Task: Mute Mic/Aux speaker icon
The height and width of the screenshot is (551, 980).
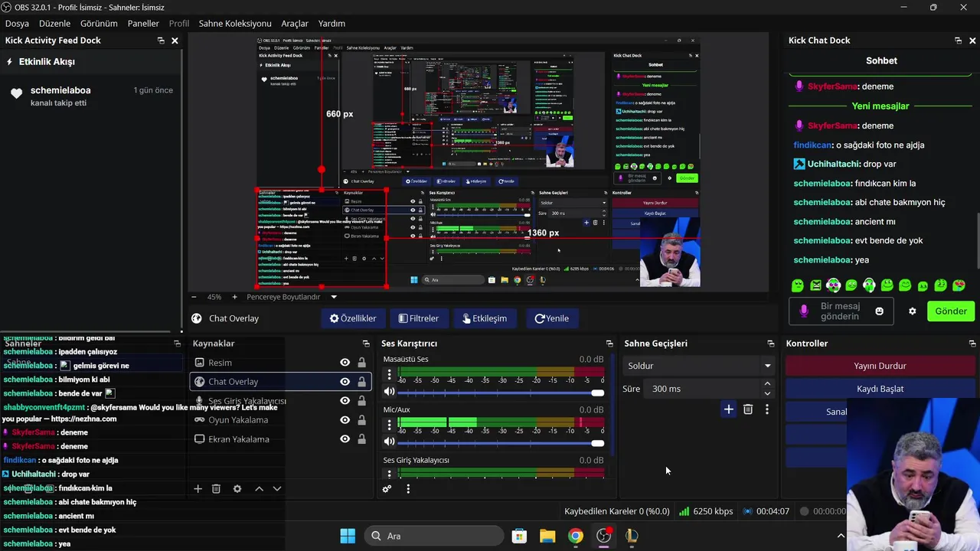Action: [x=389, y=442]
